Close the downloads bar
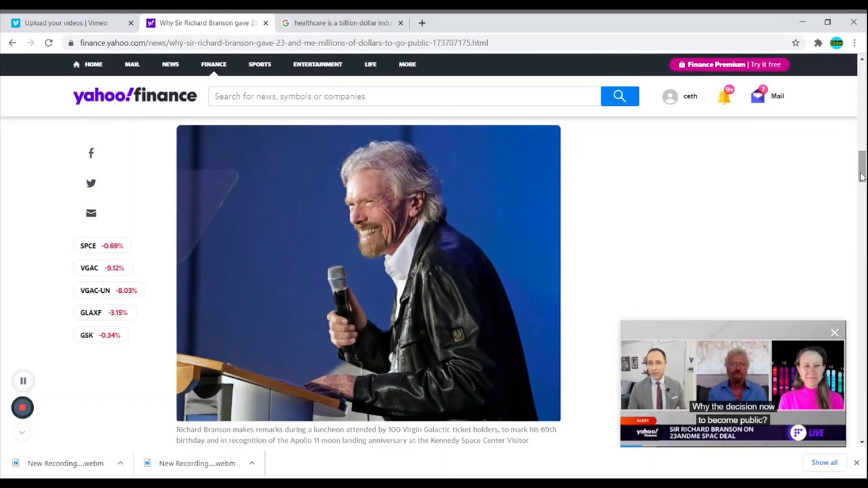The height and width of the screenshot is (488, 868). (856, 463)
